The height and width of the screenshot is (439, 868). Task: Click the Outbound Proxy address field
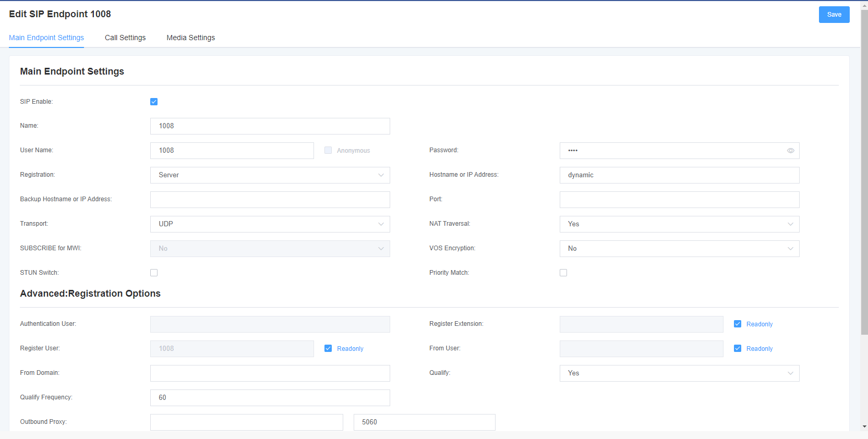tap(247, 422)
